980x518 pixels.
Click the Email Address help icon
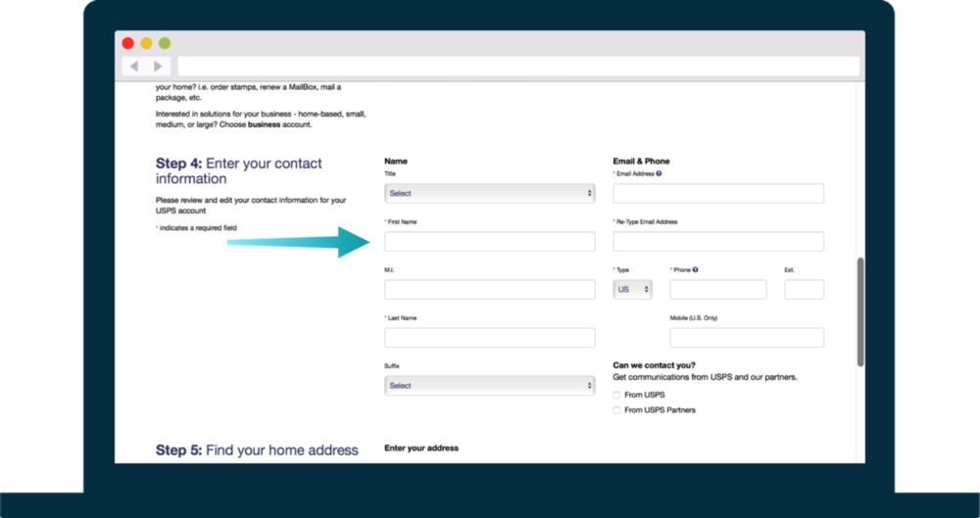click(x=659, y=173)
